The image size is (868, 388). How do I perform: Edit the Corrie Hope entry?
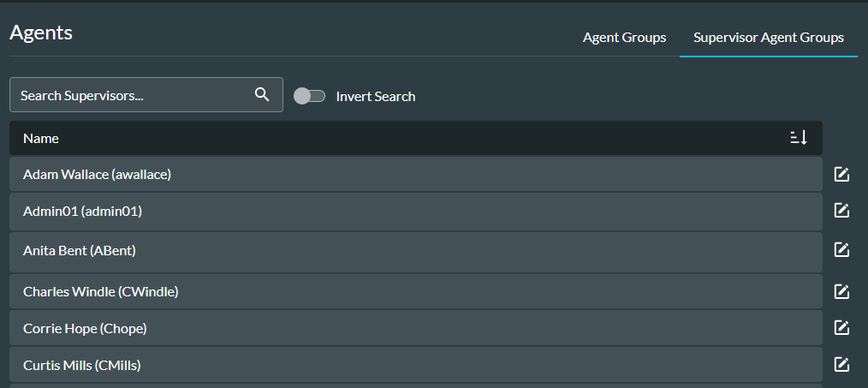click(841, 328)
